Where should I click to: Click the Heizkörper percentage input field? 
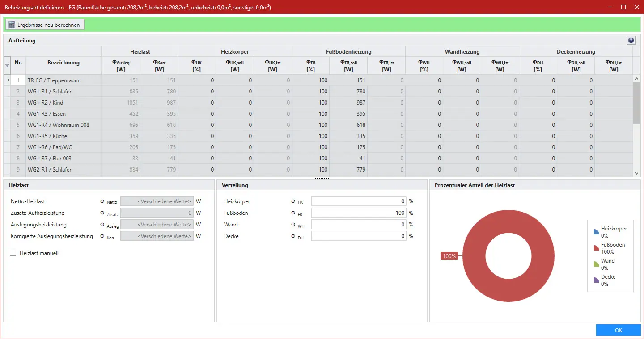point(358,201)
